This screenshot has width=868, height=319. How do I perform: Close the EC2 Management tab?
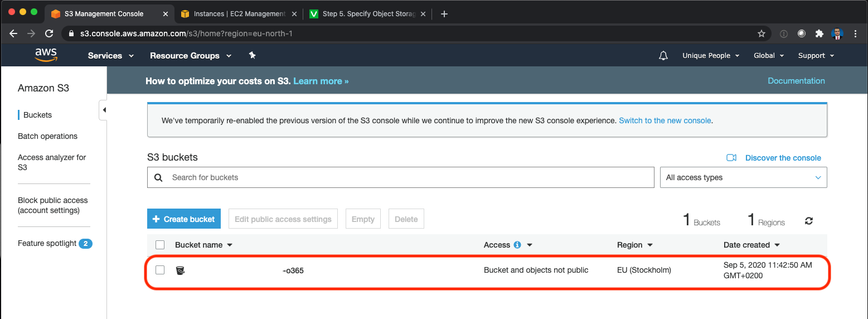click(x=294, y=14)
